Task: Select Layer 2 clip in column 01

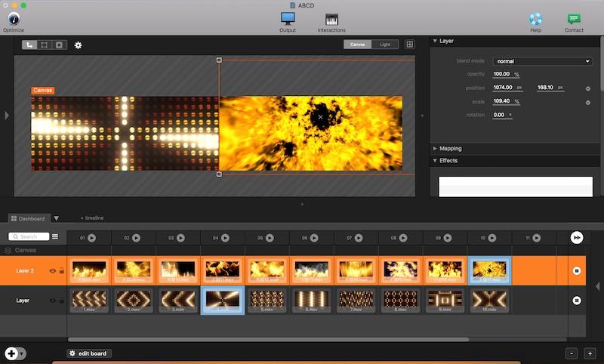Action: click(x=89, y=271)
